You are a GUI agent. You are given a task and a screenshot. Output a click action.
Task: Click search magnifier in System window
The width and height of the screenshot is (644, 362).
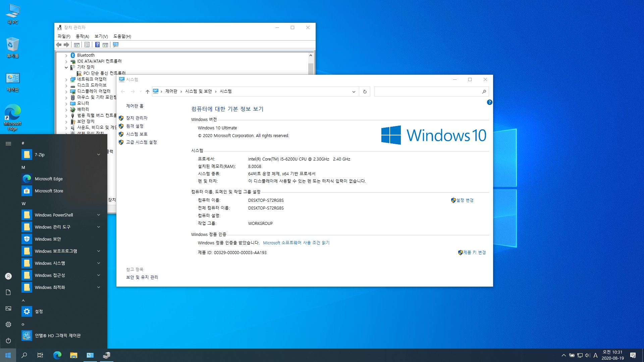(484, 92)
